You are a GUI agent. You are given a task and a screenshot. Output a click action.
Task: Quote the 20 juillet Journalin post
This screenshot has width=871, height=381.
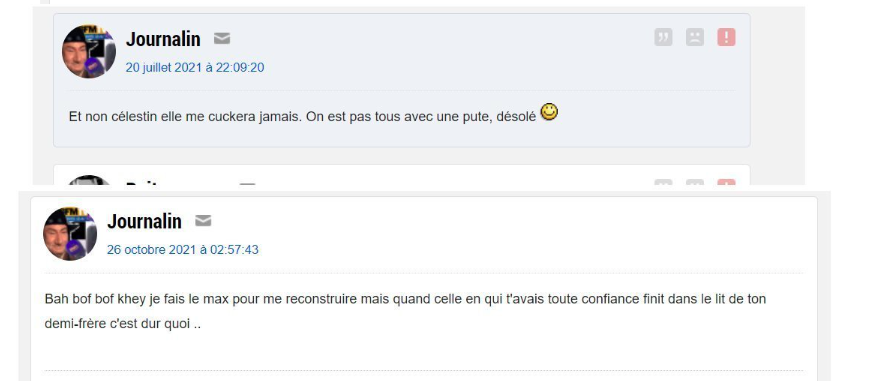tap(663, 37)
